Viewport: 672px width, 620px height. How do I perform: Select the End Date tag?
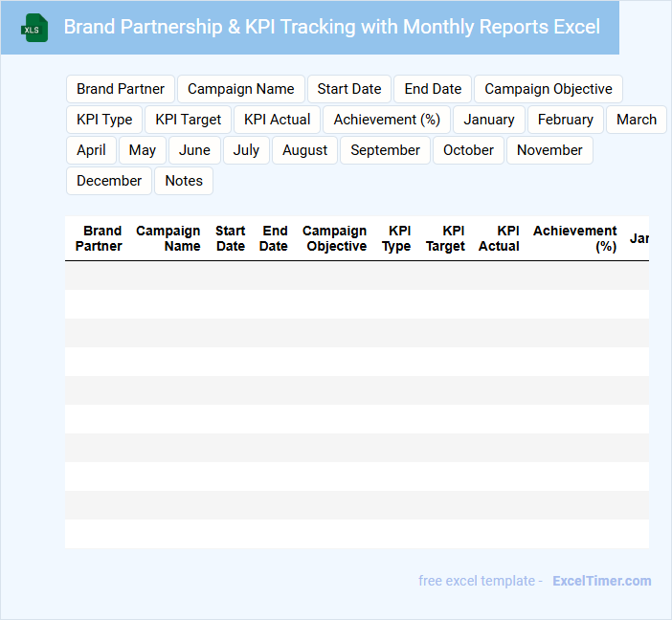433,89
